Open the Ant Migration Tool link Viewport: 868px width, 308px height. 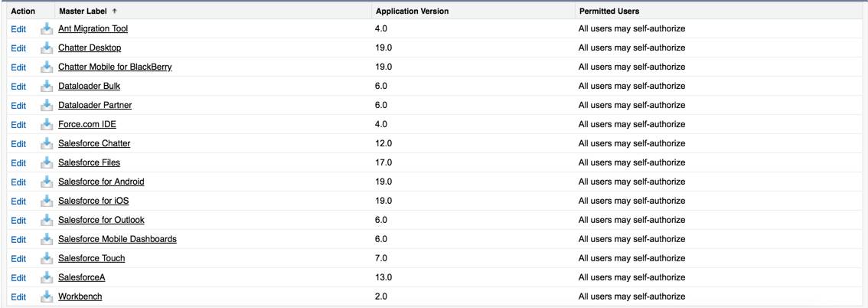click(93, 28)
